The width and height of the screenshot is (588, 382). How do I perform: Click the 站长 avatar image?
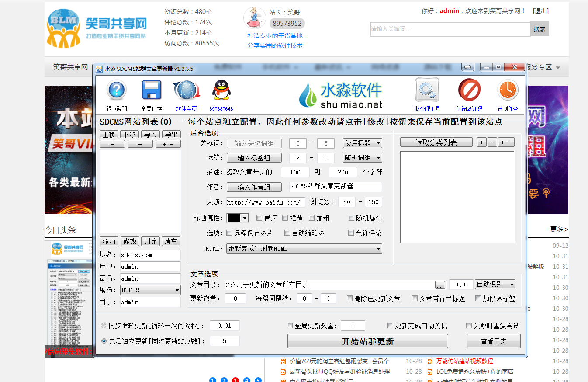255,18
